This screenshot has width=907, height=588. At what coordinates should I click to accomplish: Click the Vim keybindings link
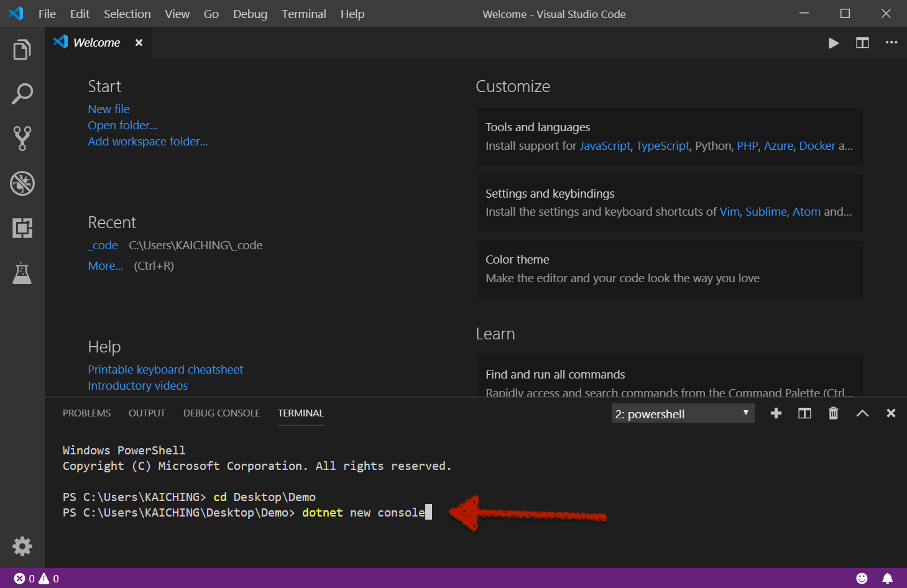pos(730,211)
